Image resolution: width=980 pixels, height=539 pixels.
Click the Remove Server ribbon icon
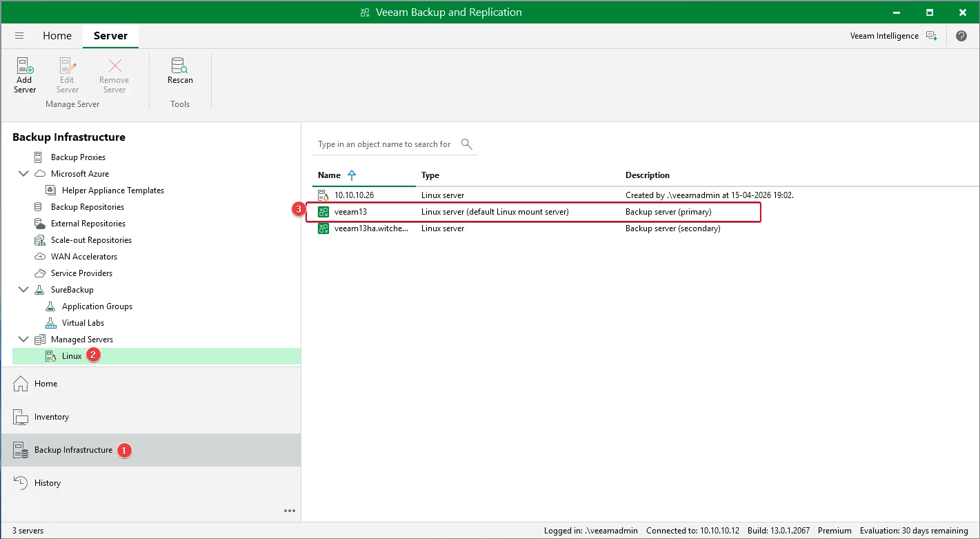pyautogui.click(x=114, y=66)
